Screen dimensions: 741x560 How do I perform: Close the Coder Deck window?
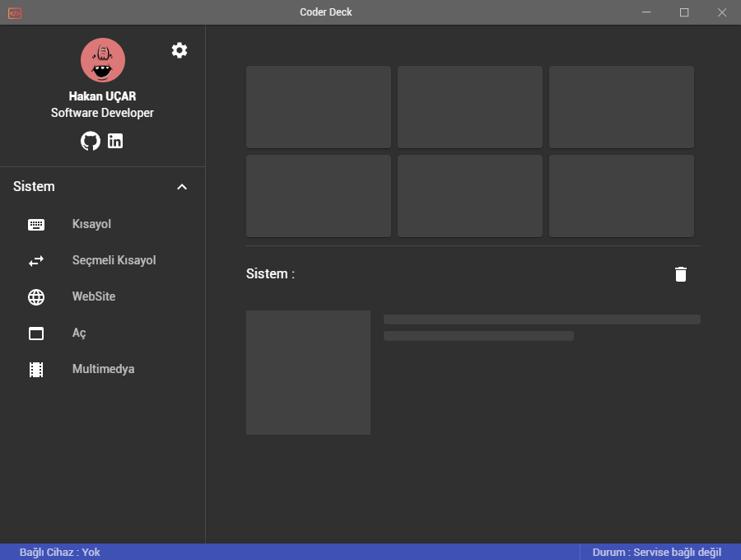point(722,12)
